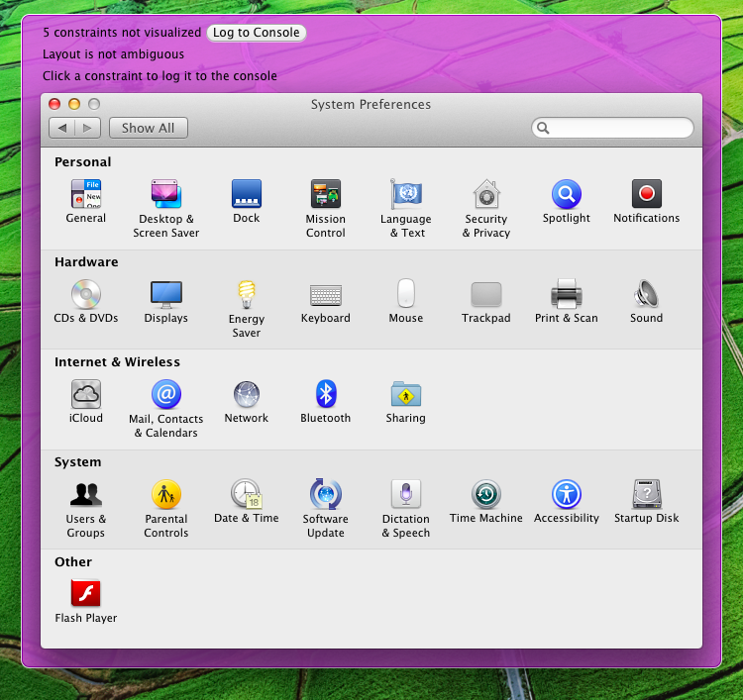Click the Log to Console button

[x=257, y=33]
